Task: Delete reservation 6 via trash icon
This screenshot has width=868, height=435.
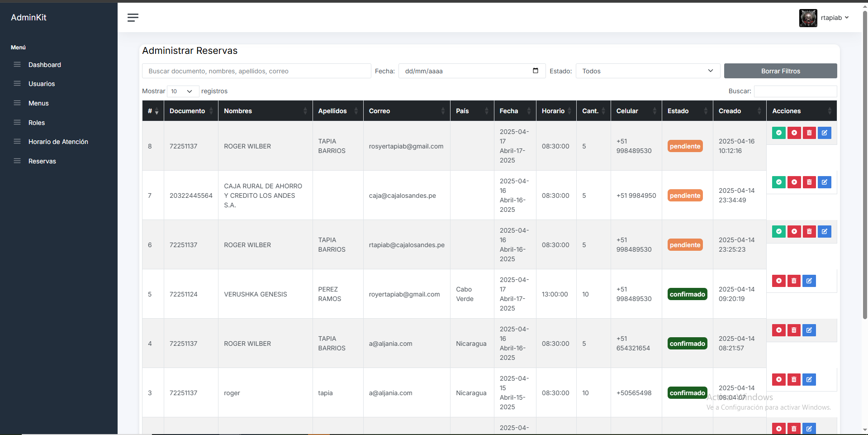Action: pos(809,231)
